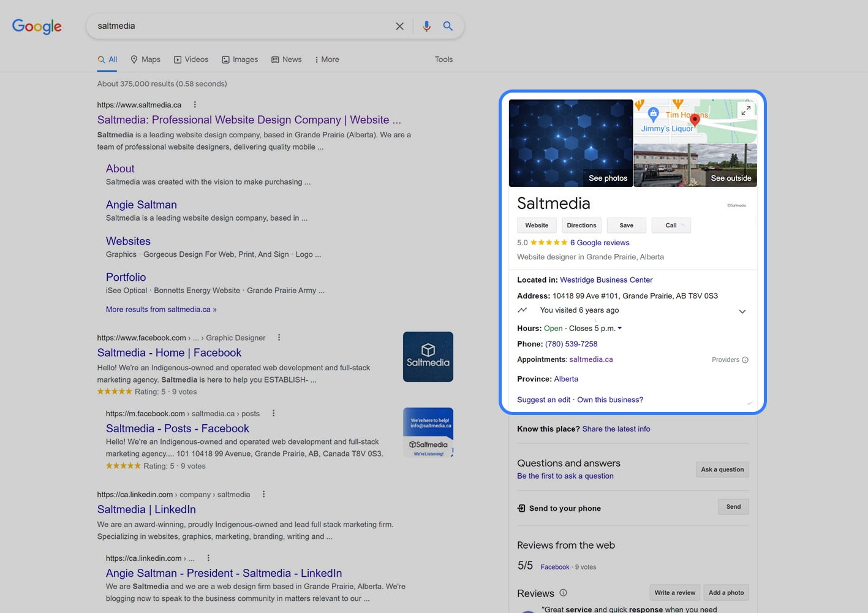Open the Tools menu
Image resolution: width=868 pixels, height=613 pixels.
point(443,59)
